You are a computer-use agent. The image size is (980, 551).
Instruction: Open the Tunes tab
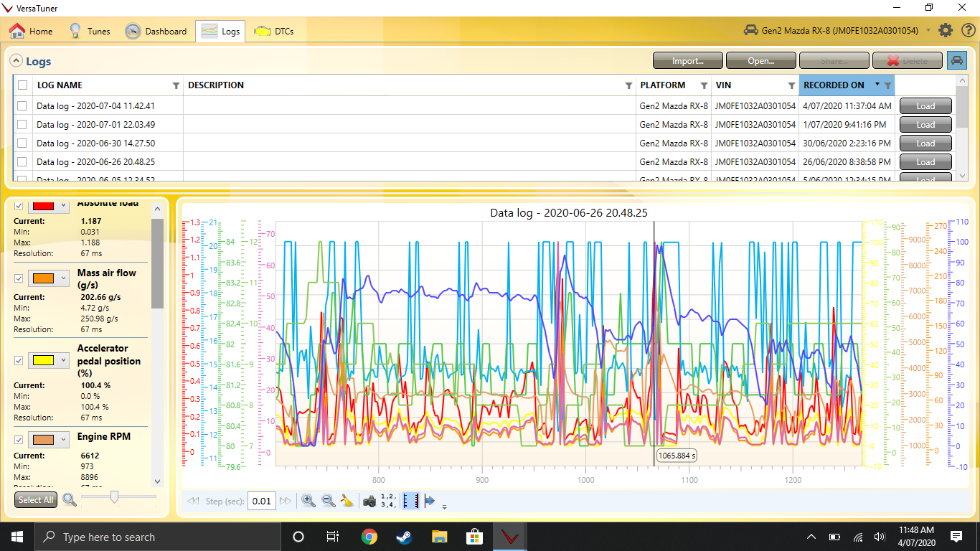(x=89, y=31)
